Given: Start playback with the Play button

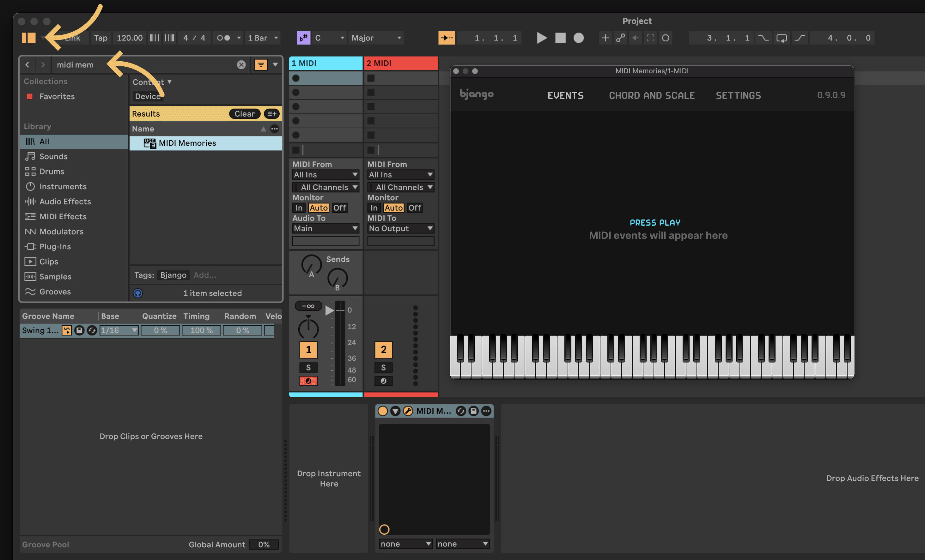Looking at the screenshot, I should click(541, 38).
